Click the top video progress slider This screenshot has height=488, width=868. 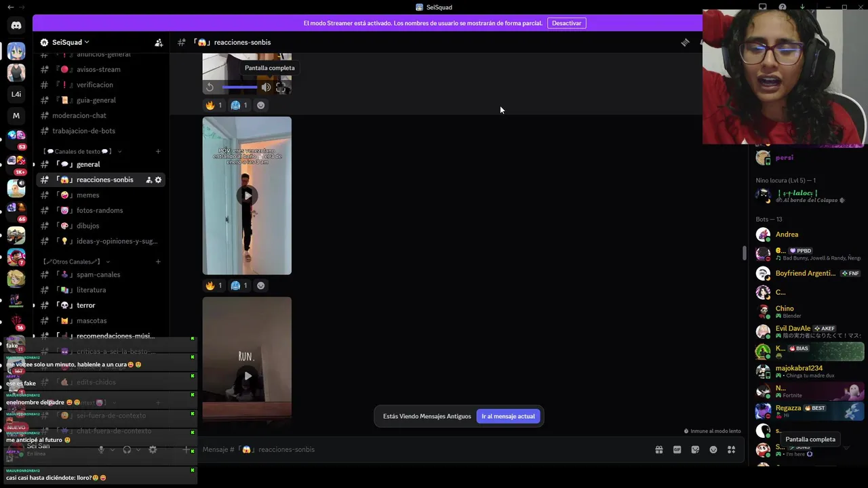(x=239, y=87)
